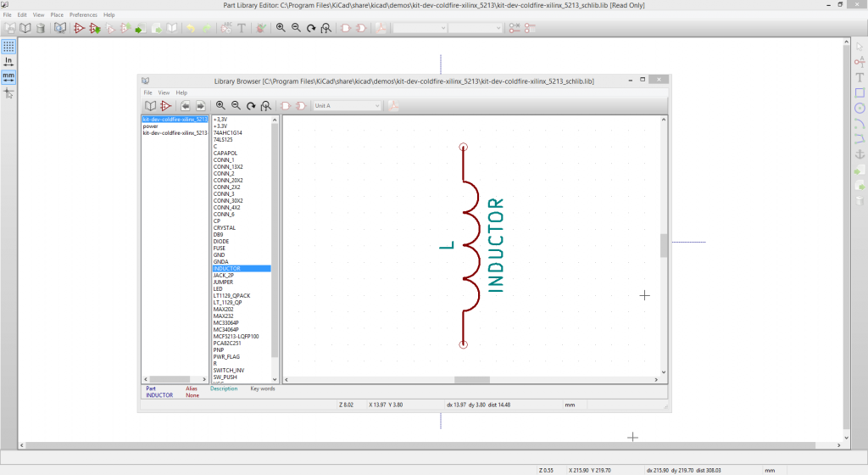
Task: Toggle De Morgan body style in Library Browser toolbar
Action: point(301,106)
